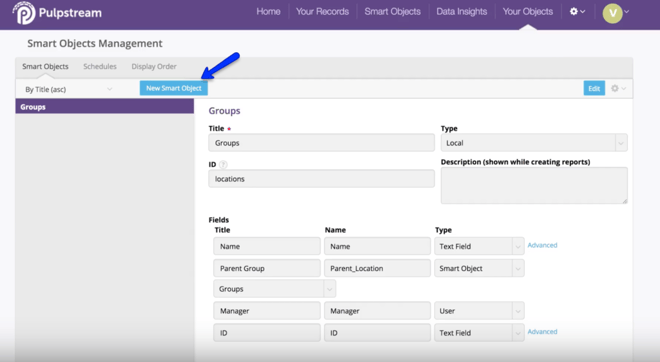Click the Pulpstream logo icon
Image resolution: width=660 pixels, height=362 pixels.
click(x=24, y=13)
